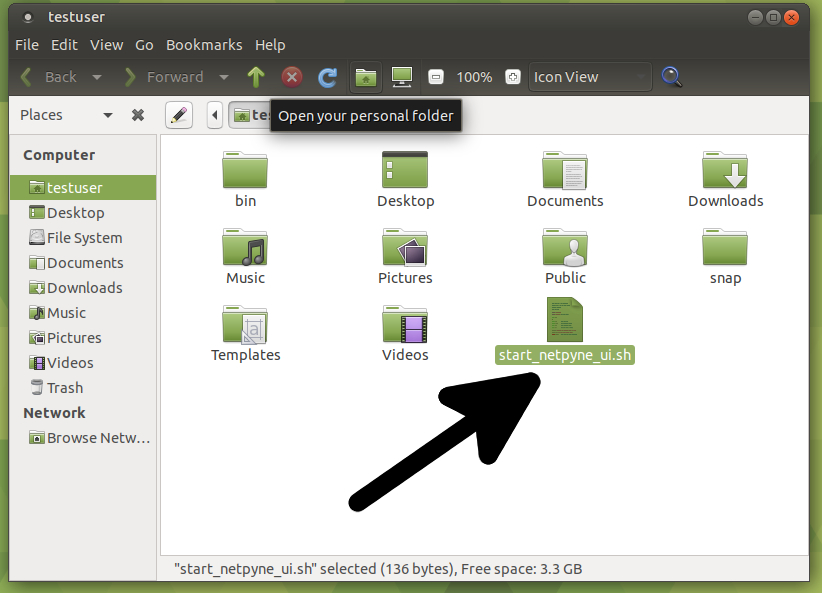Image resolution: width=822 pixels, height=593 pixels.
Task: Stop loading with red X icon
Action: click(292, 77)
